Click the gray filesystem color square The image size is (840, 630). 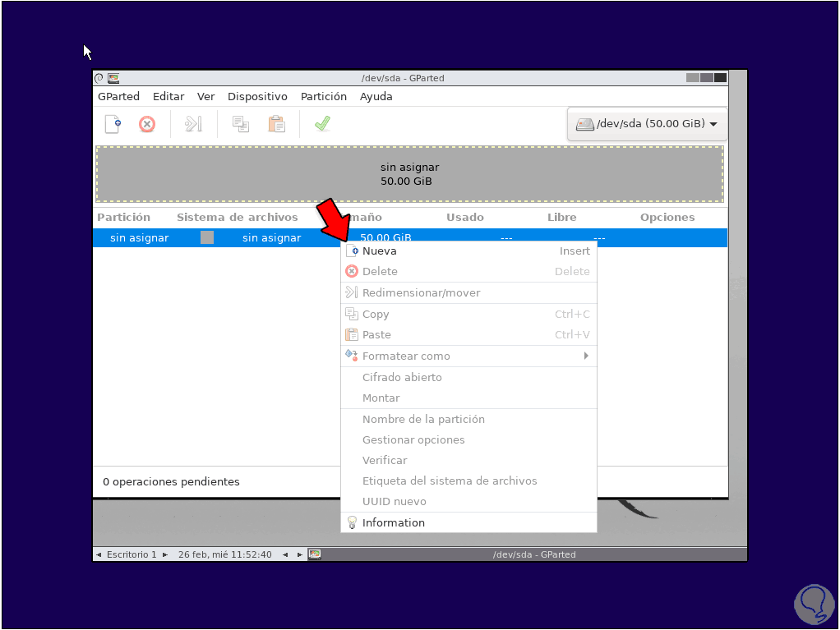(x=207, y=237)
